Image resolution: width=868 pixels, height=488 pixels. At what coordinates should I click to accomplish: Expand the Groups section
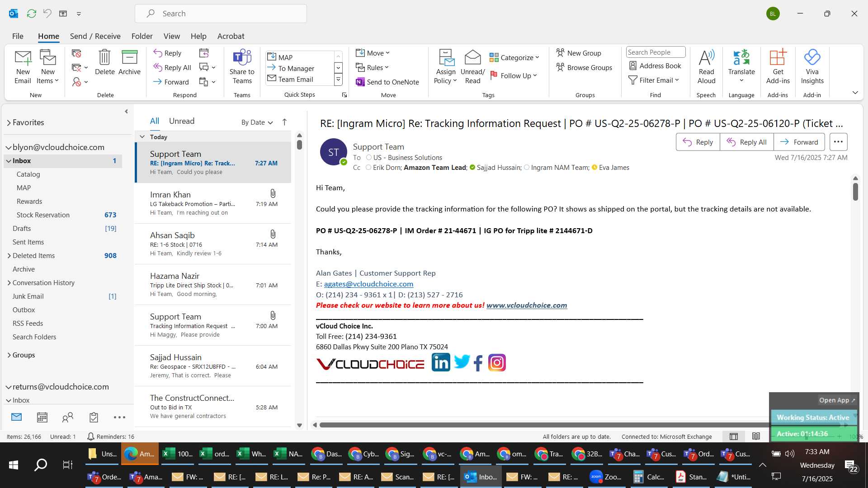click(9, 355)
